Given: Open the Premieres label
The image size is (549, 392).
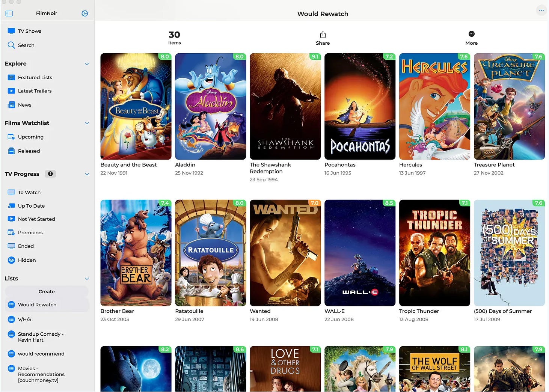Looking at the screenshot, I should [30, 232].
